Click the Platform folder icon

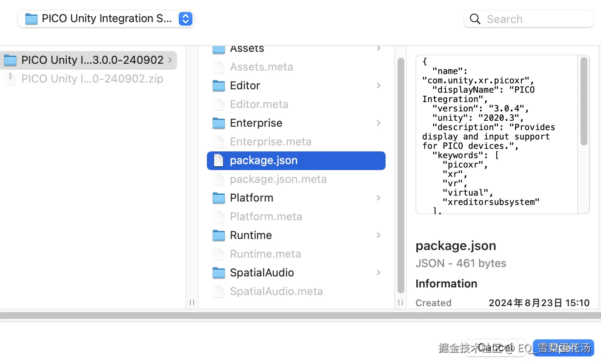pos(219,198)
